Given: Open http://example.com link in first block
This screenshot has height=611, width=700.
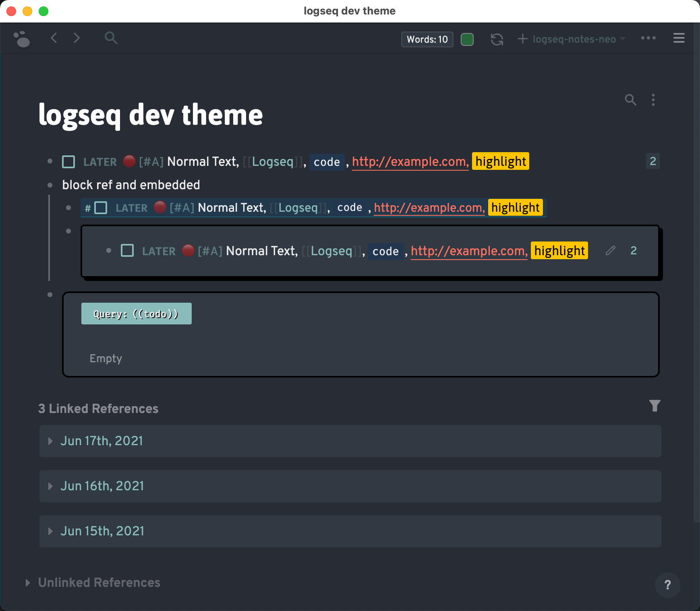Looking at the screenshot, I should tap(410, 162).
